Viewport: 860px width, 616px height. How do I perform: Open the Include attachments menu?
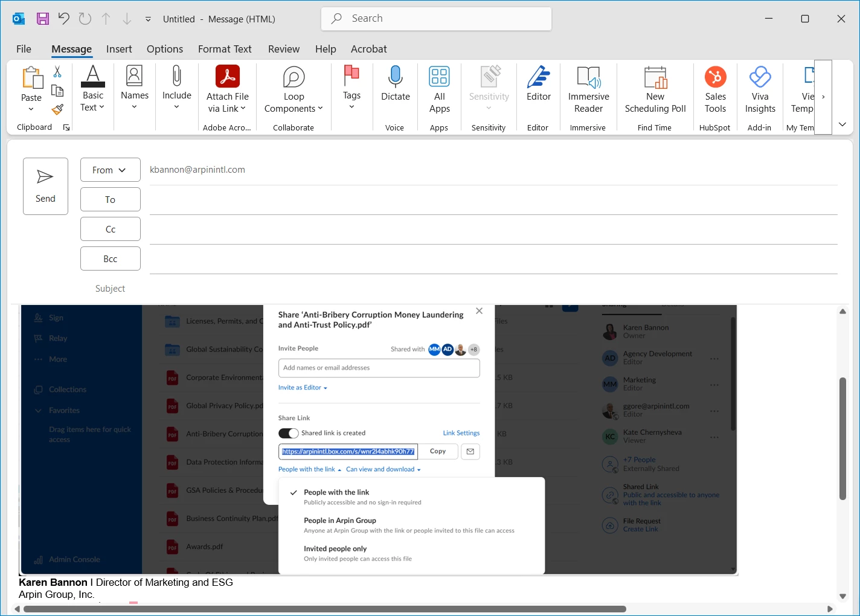point(176,89)
